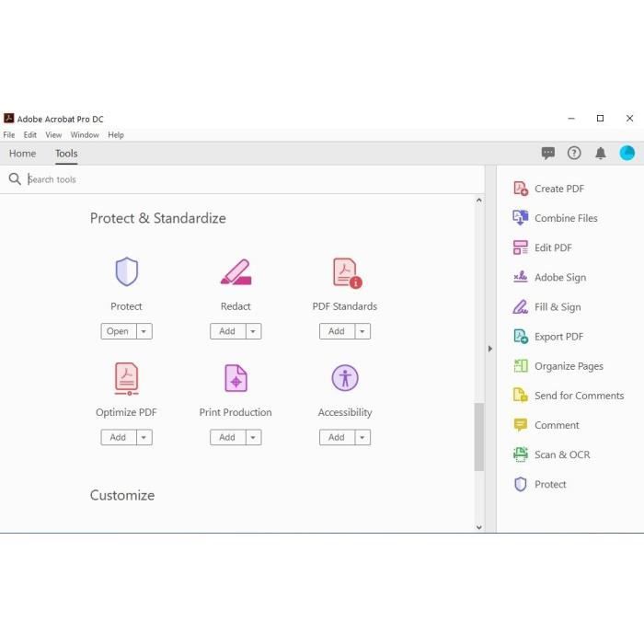Click Export PDF in the right pane

548,337
